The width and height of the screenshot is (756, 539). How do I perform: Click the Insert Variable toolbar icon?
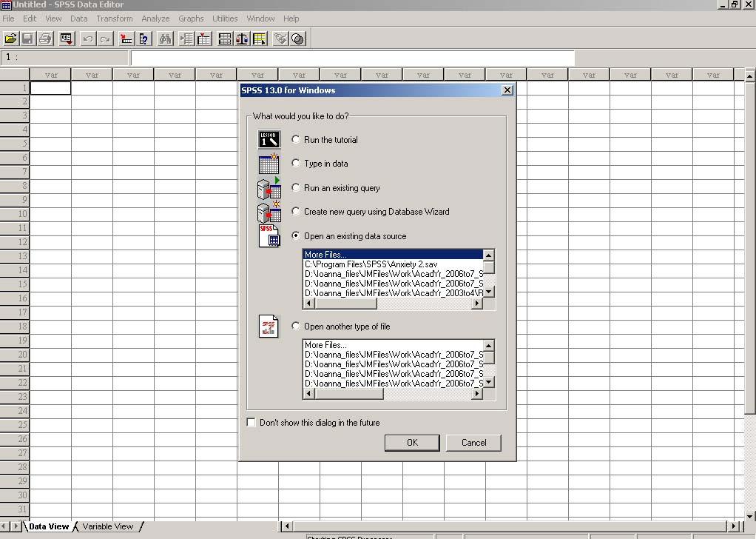pyautogui.click(x=203, y=38)
